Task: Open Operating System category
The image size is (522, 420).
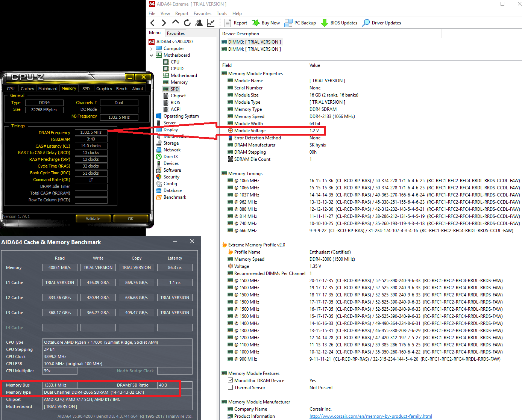Action: point(177,116)
